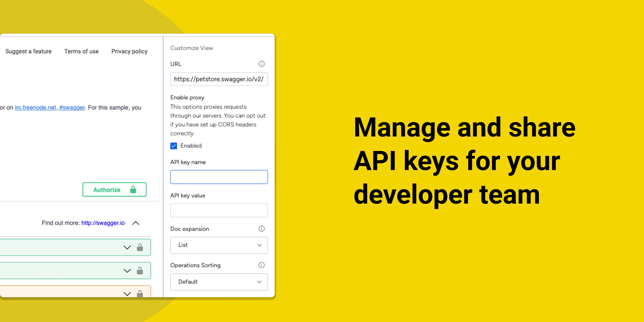Image resolution: width=644 pixels, height=322 pixels.
Task: Click the URL info icon
Action: click(x=262, y=64)
